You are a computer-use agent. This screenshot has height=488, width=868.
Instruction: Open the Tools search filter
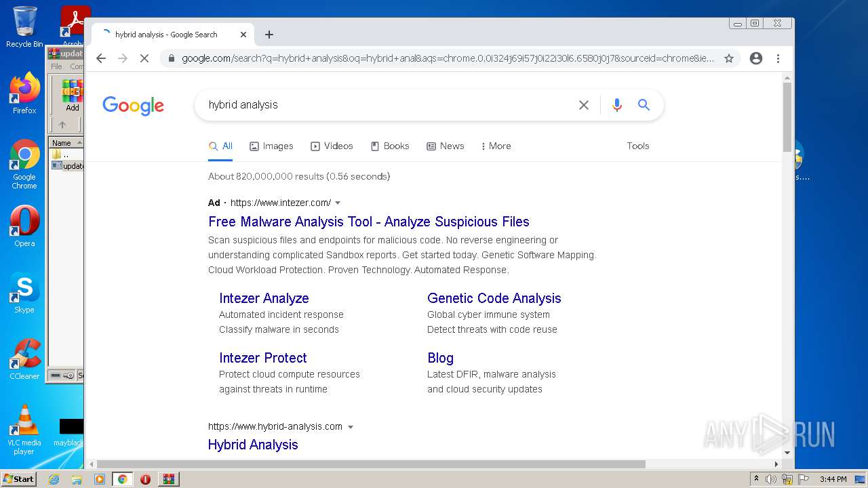point(638,146)
